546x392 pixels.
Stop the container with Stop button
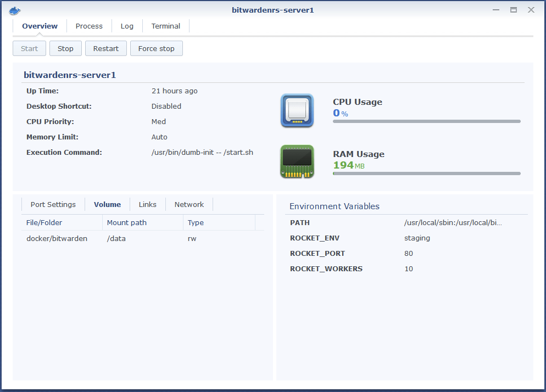click(65, 48)
